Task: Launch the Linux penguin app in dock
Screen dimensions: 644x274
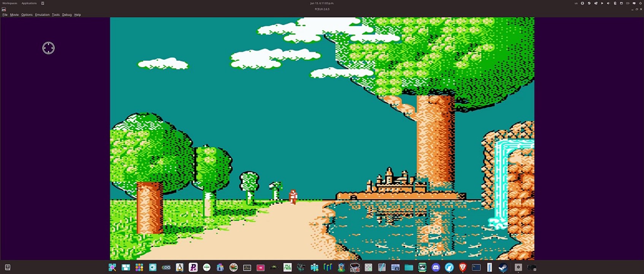Action: pyautogui.click(x=179, y=267)
